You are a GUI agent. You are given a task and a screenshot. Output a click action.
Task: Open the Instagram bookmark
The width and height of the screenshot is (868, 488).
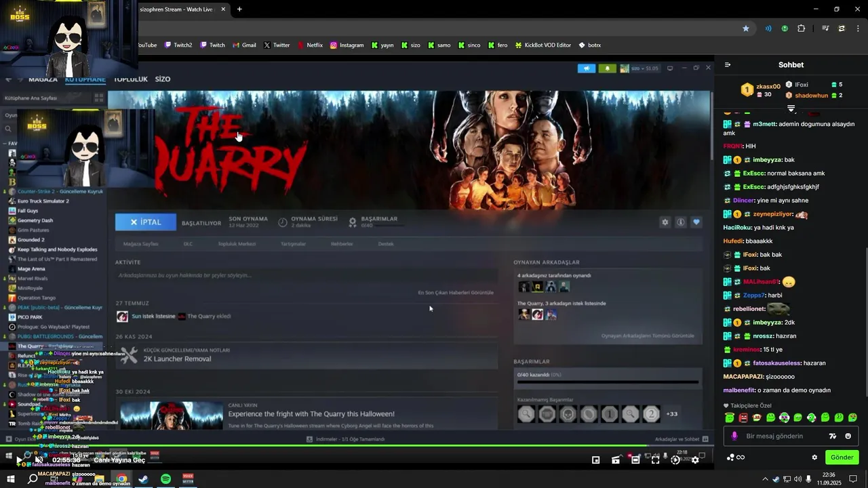(x=347, y=45)
